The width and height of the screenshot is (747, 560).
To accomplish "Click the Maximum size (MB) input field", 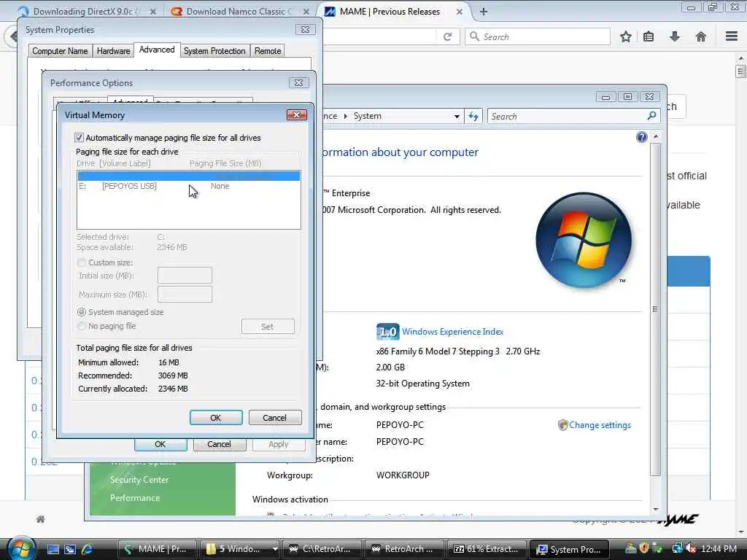I will (185, 295).
